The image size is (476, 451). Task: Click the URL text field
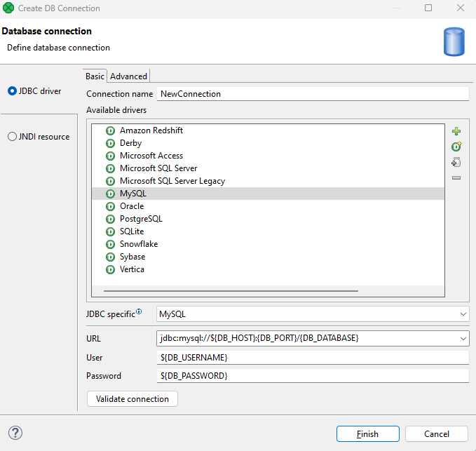coord(306,338)
